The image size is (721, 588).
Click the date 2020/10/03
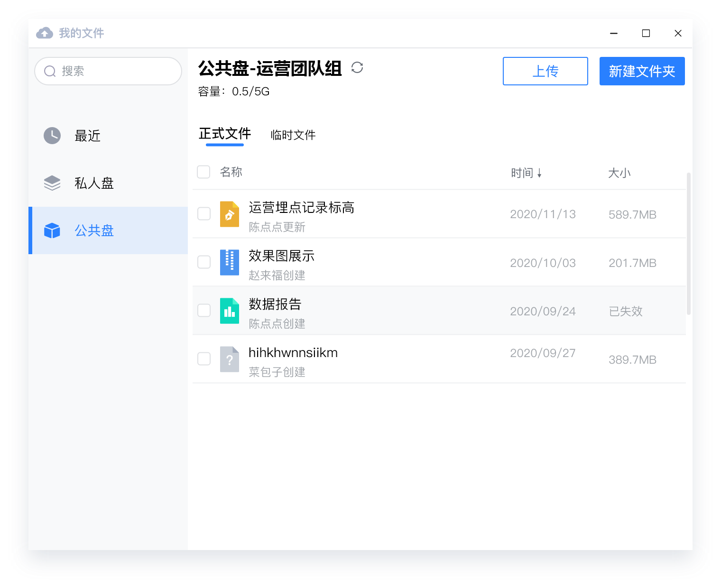coord(543,263)
